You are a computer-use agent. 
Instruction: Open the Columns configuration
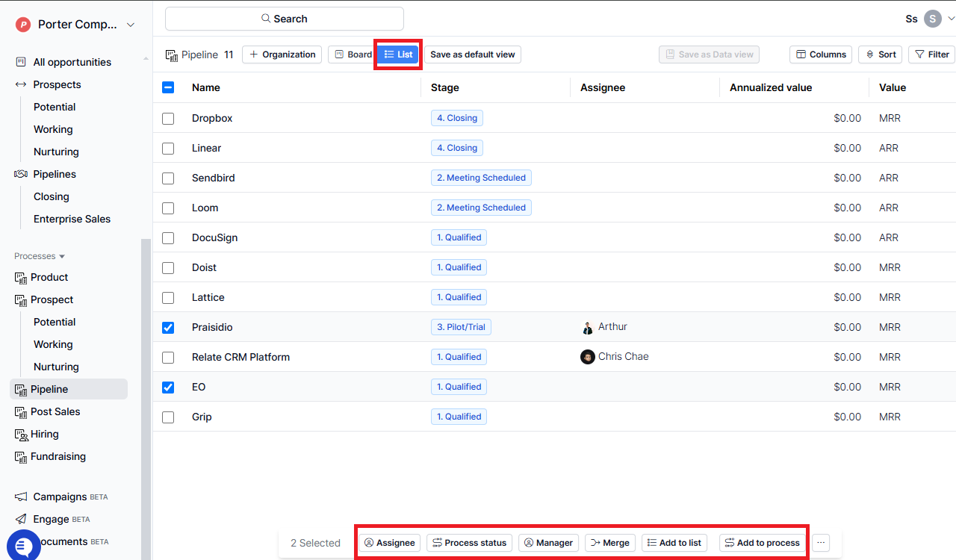tap(820, 54)
